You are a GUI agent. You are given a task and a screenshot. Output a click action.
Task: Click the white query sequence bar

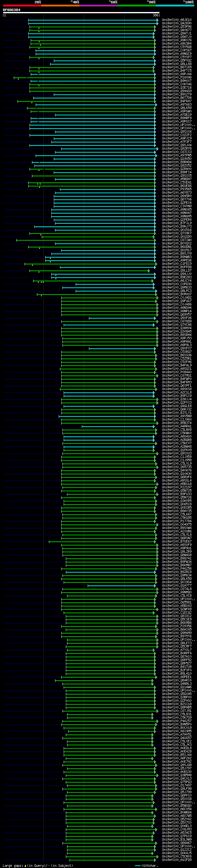[81, 13]
